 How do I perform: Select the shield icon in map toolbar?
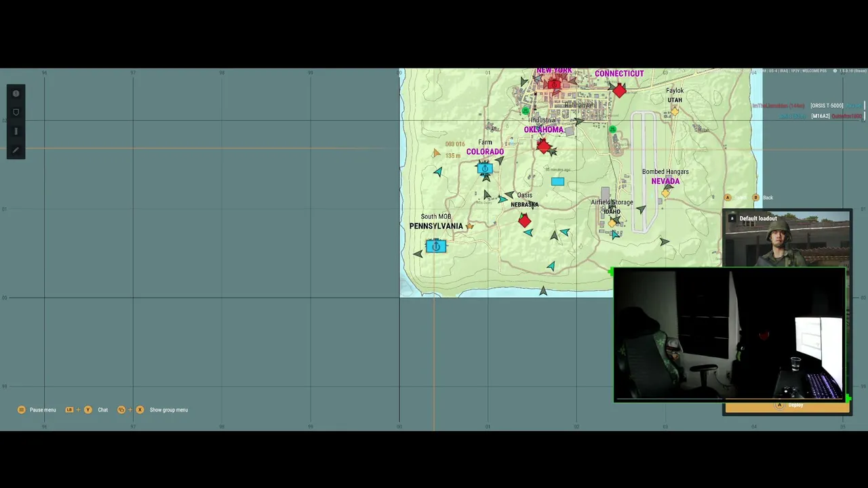click(16, 113)
